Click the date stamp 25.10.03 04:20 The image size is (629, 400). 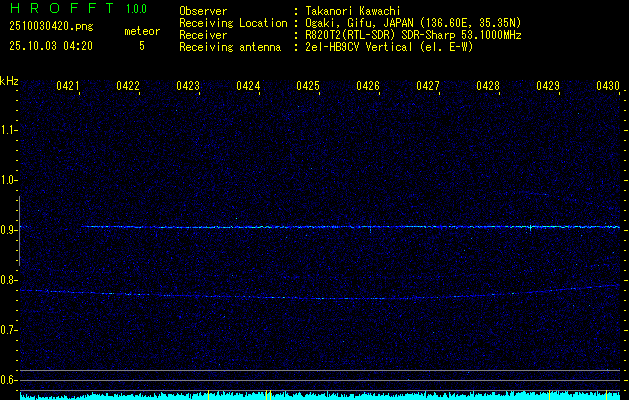click(50, 46)
